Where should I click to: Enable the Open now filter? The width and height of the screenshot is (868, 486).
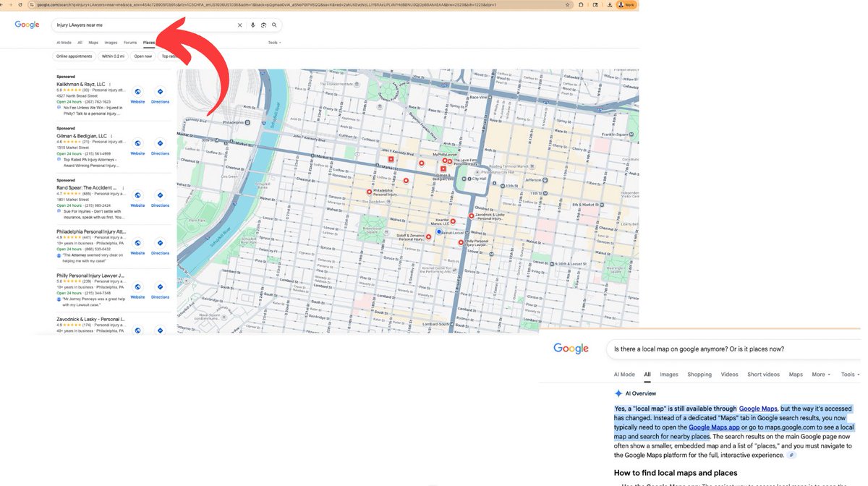click(142, 56)
